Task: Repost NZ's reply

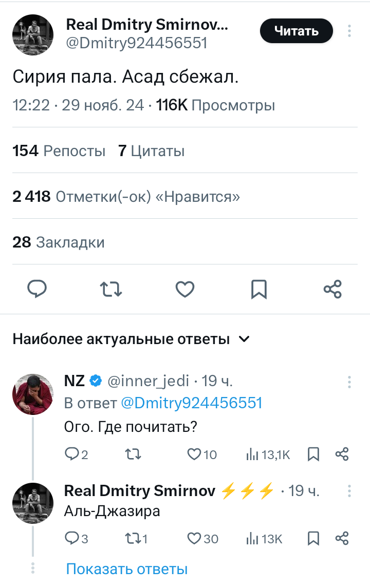Action: (x=133, y=454)
